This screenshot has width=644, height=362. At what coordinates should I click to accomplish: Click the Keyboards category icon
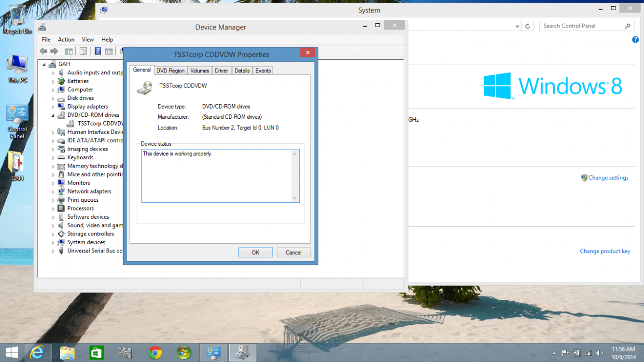pyautogui.click(x=61, y=157)
